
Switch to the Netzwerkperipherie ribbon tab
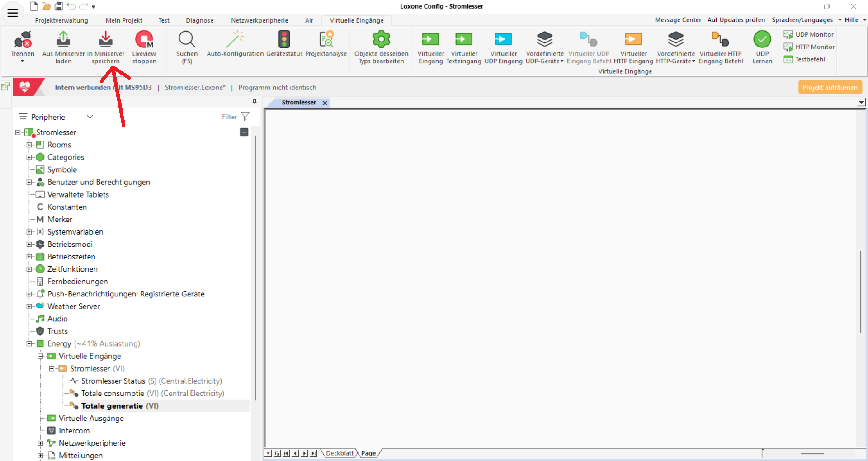click(259, 20)
